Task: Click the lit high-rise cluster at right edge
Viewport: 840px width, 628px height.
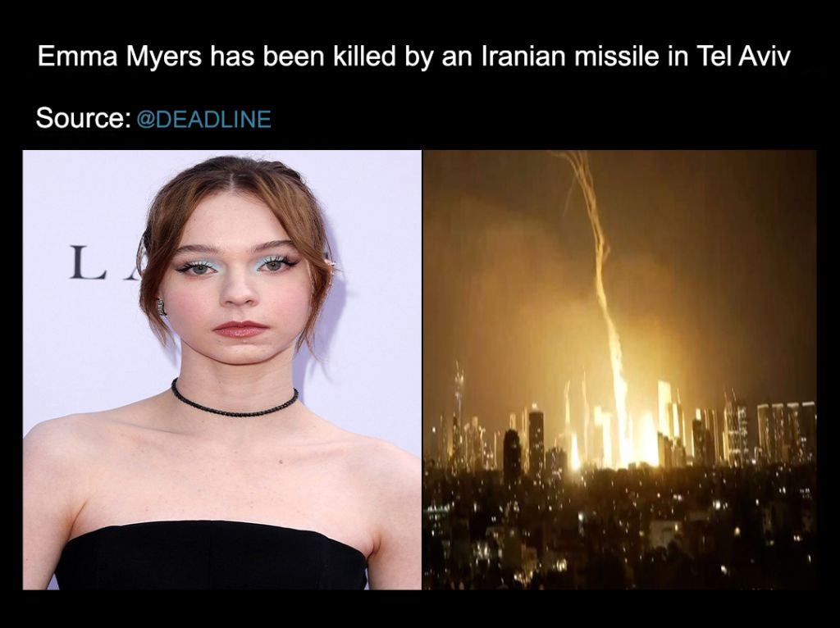Action: point(786,431)
